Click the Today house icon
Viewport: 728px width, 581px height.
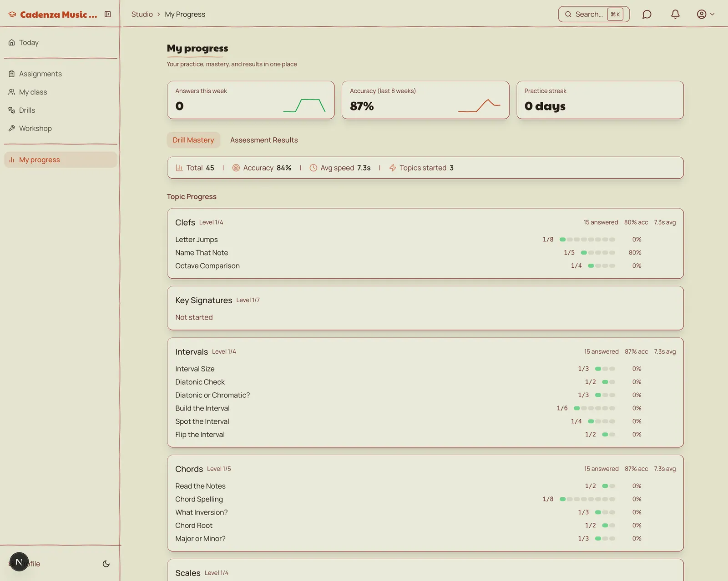tap(12, 42)
